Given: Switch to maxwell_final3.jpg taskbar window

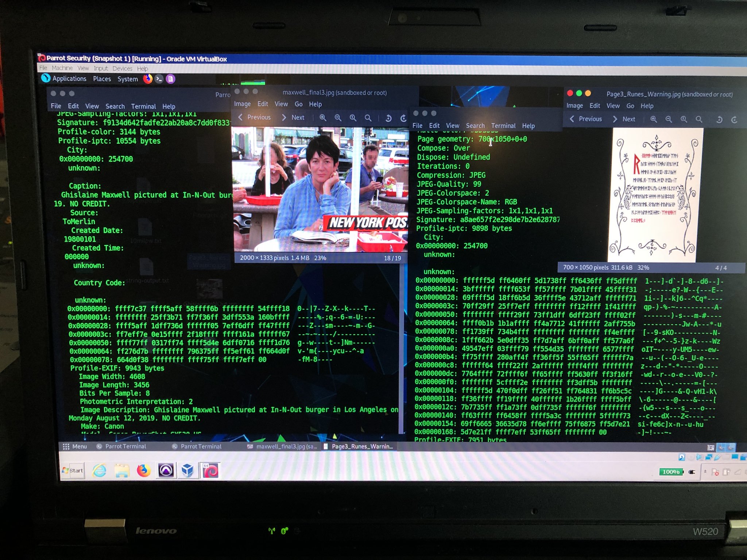Looking at the screenshot, I should coord(282,446).
